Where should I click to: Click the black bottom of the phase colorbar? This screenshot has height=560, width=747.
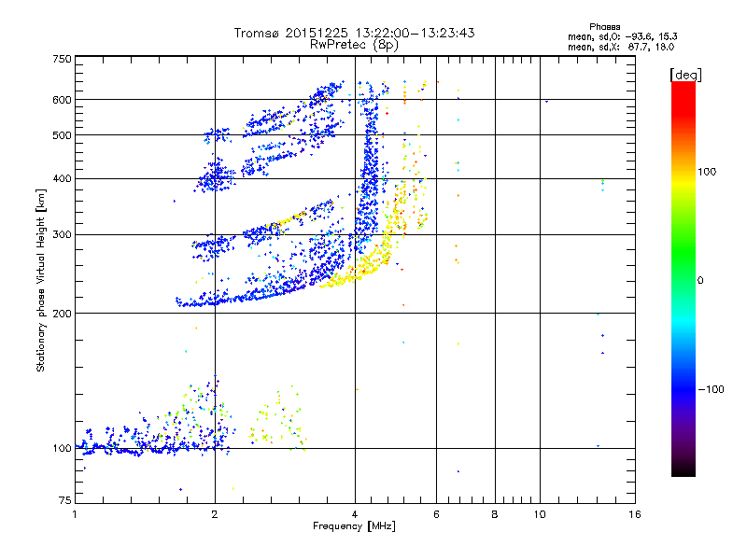[x=684, y=469]
